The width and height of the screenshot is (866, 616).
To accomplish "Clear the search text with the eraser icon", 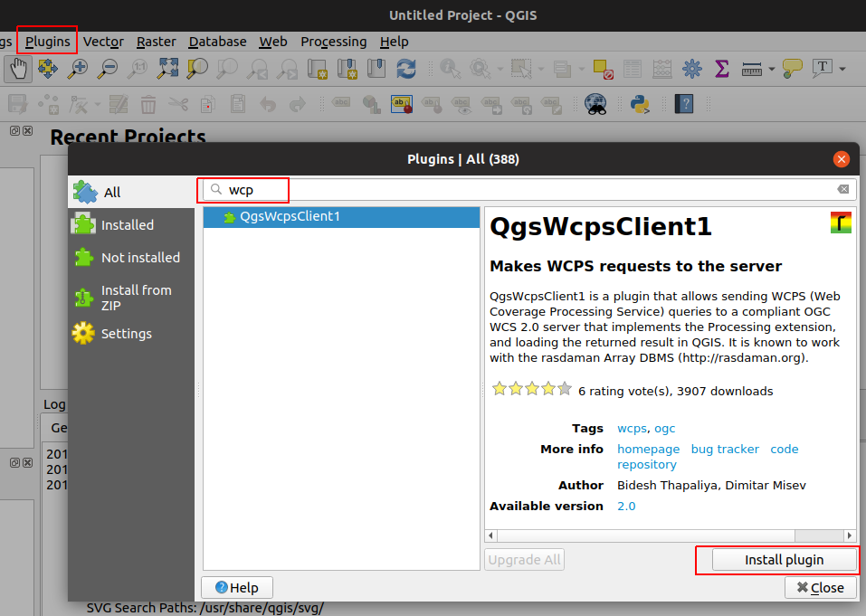I will (842, 189).
